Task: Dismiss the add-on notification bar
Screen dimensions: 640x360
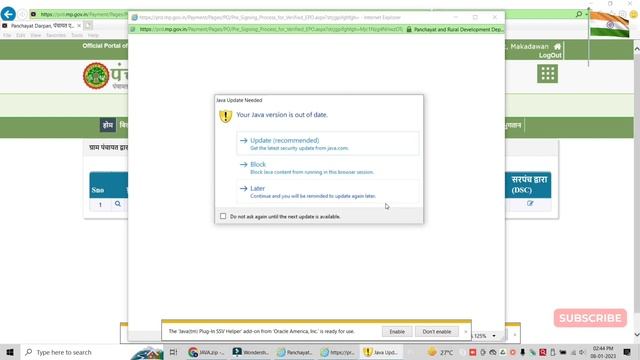Action: tap(466, 331)
